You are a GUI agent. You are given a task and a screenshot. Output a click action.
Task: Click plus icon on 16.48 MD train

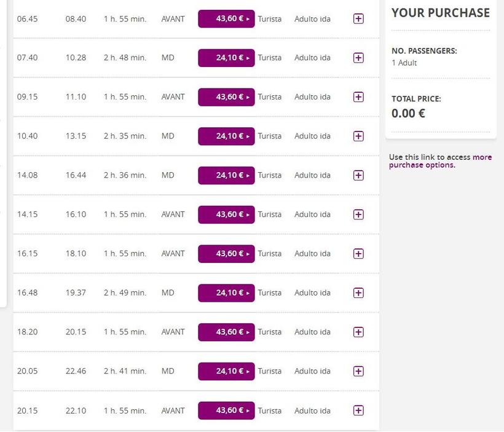coord(358,293)
